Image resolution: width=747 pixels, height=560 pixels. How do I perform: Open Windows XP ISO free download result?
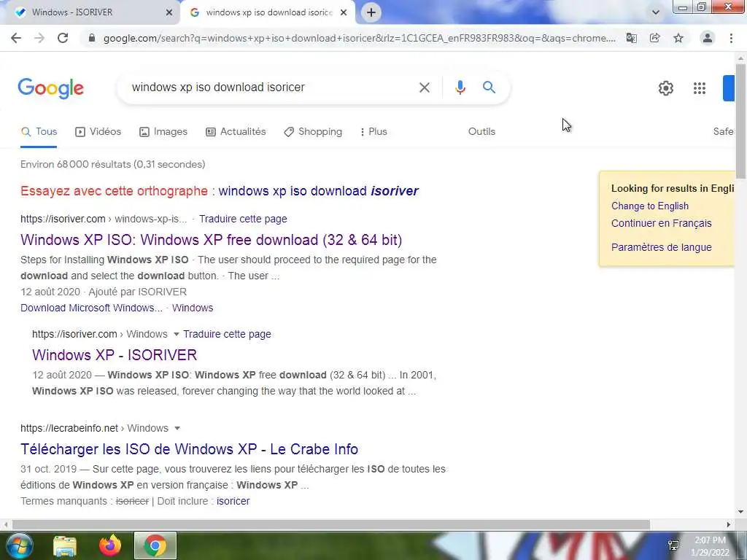pyautogui.click(x=211, y=240)
